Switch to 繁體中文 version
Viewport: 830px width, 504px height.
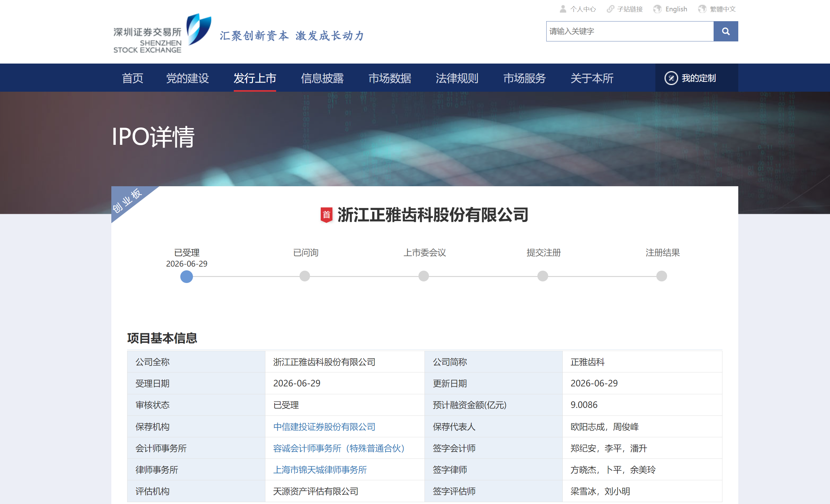722,9
